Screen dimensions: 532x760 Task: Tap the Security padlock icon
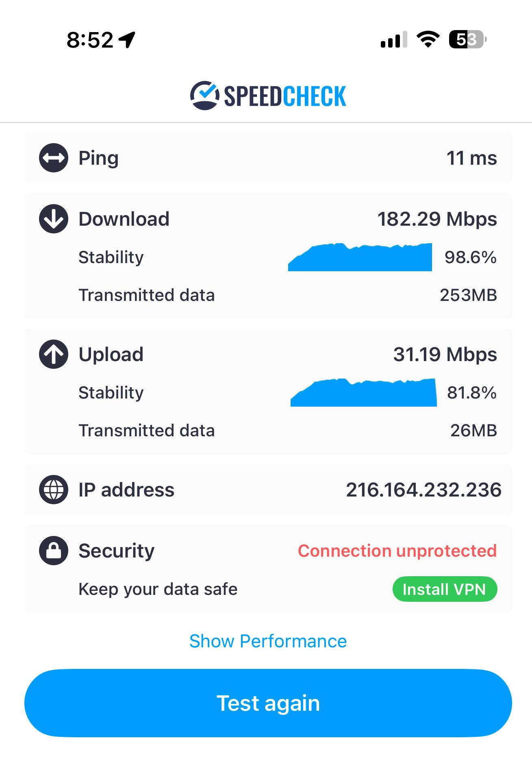click(54, 551)
